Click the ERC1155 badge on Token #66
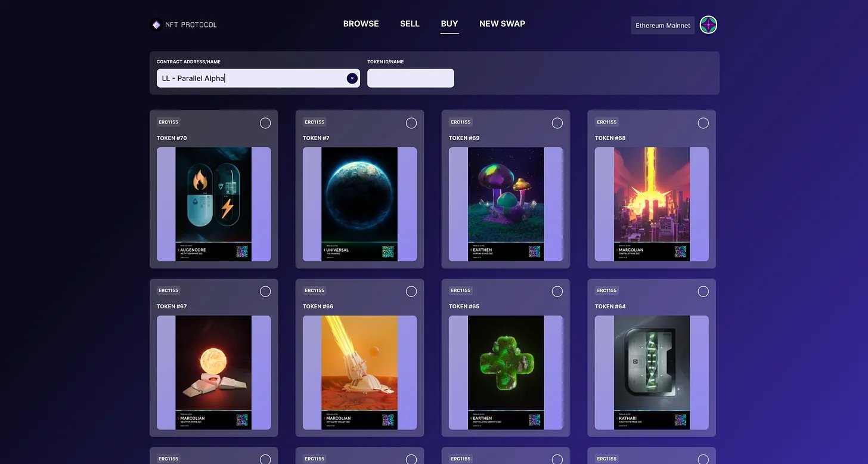Screen dimensions: 868x464 pyautogui.click(x=315, y=290)
